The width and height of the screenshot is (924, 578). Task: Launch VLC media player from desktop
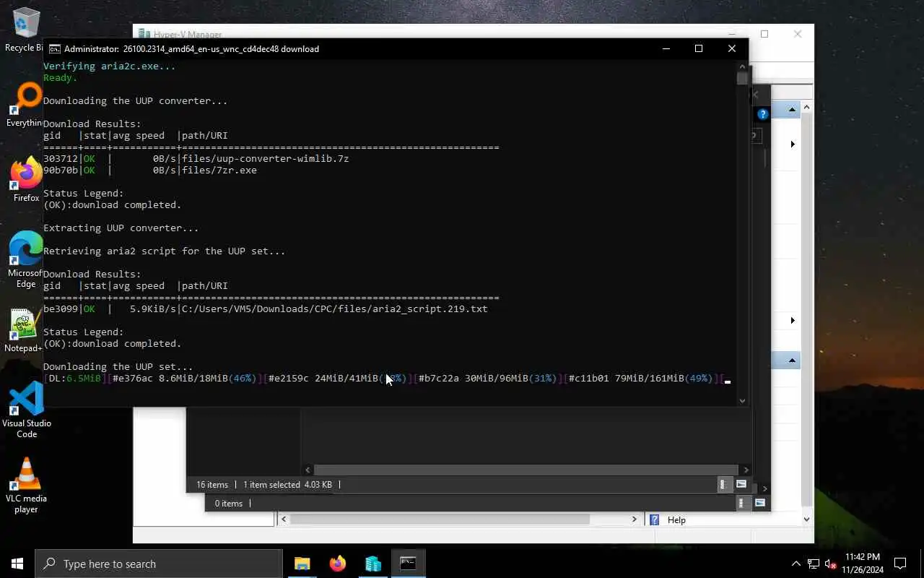click(x=27, y=486)
